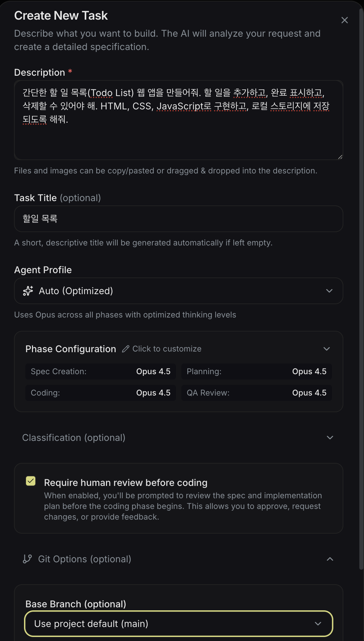364x641 pixels.
Task: Open the Base Branch dropdown
Action: (x=178, y=624)
